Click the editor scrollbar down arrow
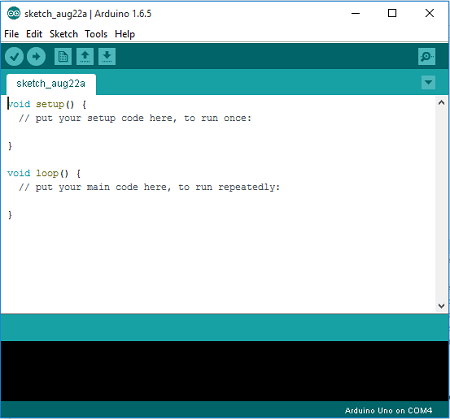This screenshot has width=450, height=419. coord(441,306)
